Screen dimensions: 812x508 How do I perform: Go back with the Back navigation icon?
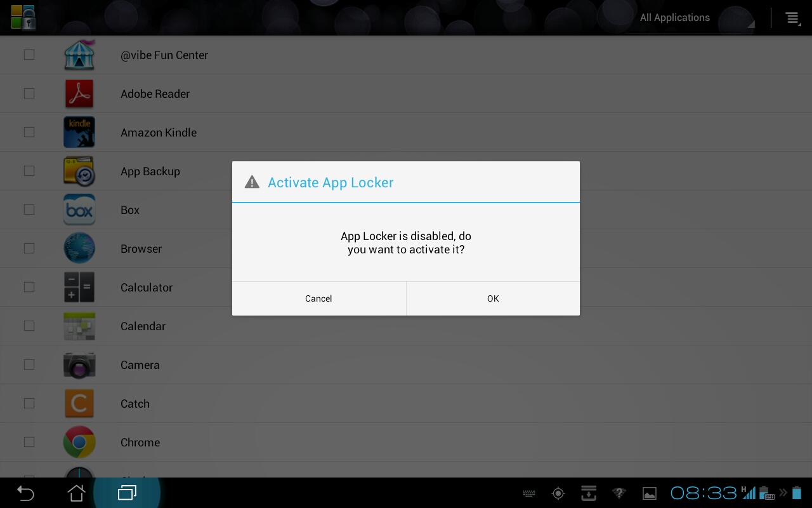(x=25, y=493)
